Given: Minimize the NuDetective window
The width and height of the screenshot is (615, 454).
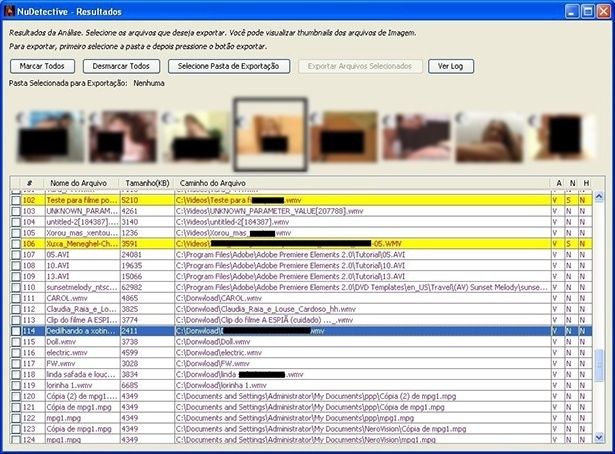Looking at the screenshot, I should click(x=565, y=9).
